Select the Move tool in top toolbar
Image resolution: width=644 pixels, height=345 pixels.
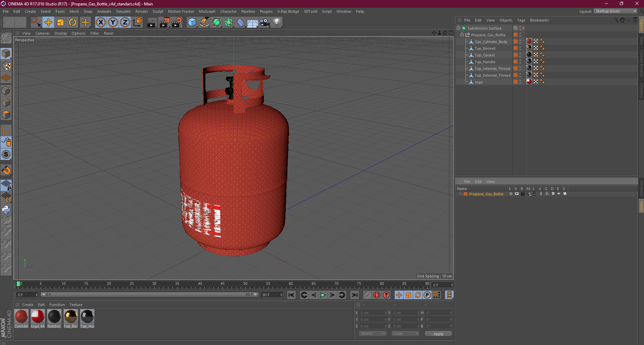[x=48, y=23]
